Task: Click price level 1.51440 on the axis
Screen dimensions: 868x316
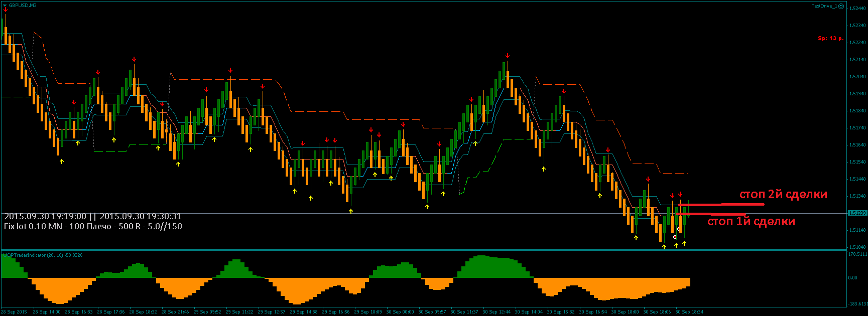Action: pyautogui.click(x=856, y=179)
